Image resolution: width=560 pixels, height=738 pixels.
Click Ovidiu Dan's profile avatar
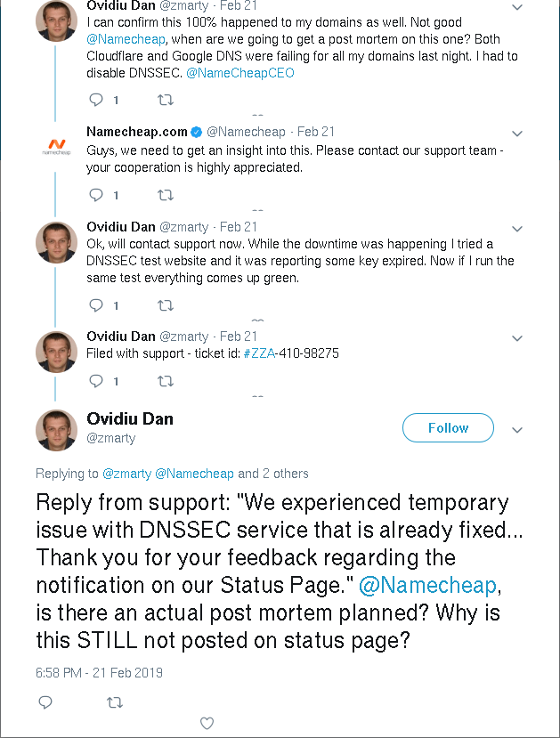point(56,430)
